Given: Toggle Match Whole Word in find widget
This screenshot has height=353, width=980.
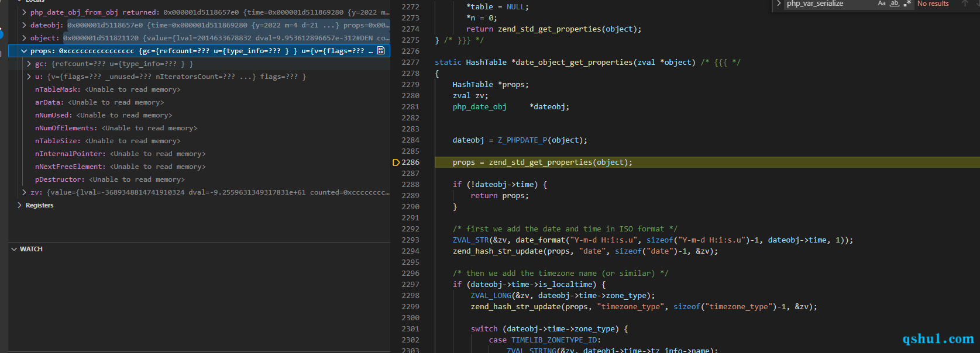Looking at the screenshot, I should 895,4.
